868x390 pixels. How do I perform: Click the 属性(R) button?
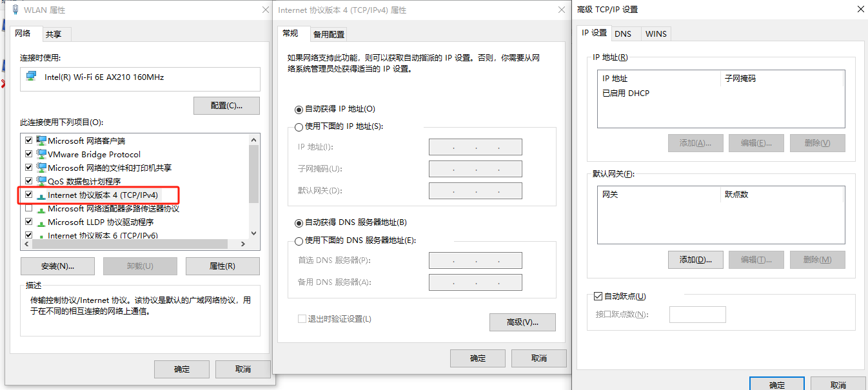(x=222, y=266)
